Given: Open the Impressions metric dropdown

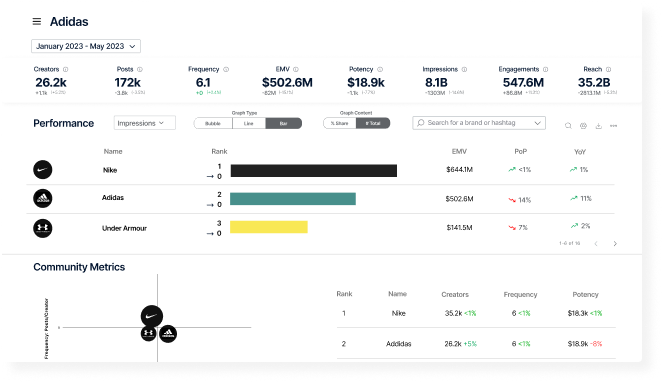Looking at the screenshot, I should (145, 123).
